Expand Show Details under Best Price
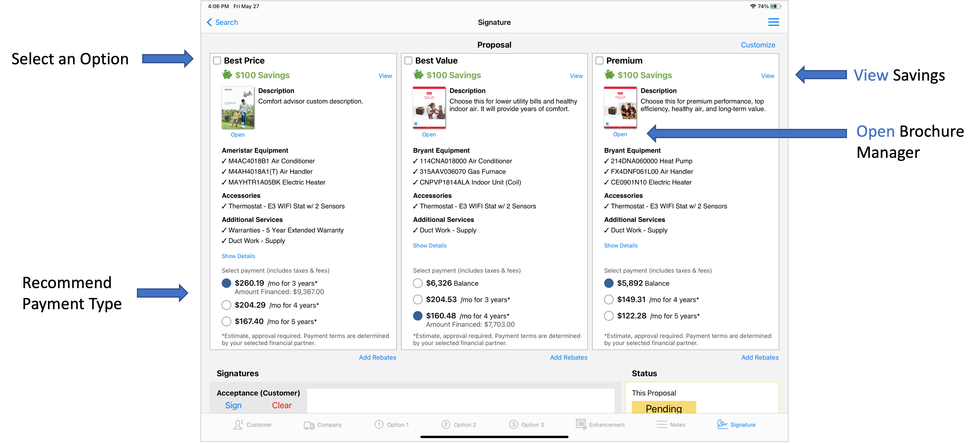 [x=239, y=256]
